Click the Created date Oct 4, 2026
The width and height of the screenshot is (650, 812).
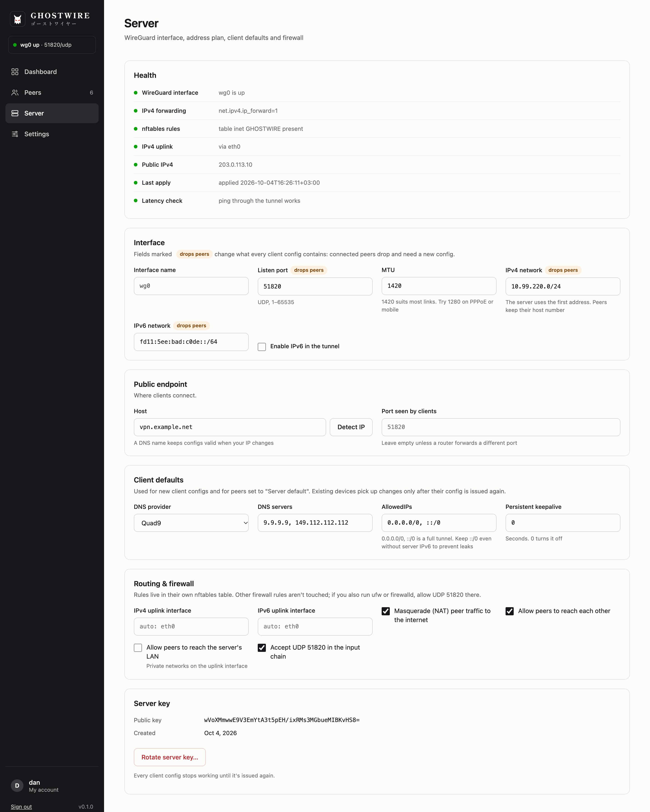click(x=221, y=733)
